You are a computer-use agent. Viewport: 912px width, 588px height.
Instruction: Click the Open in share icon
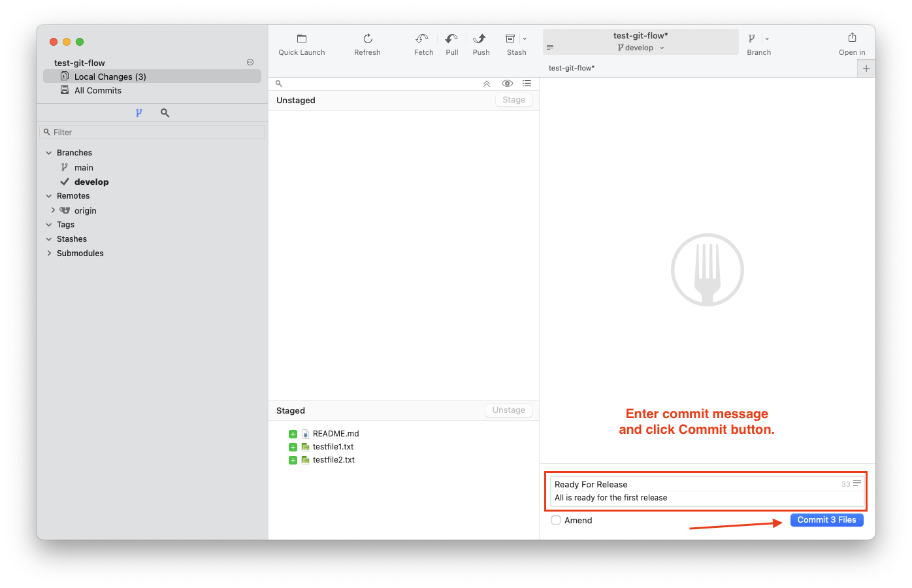[x=852, y=38]
